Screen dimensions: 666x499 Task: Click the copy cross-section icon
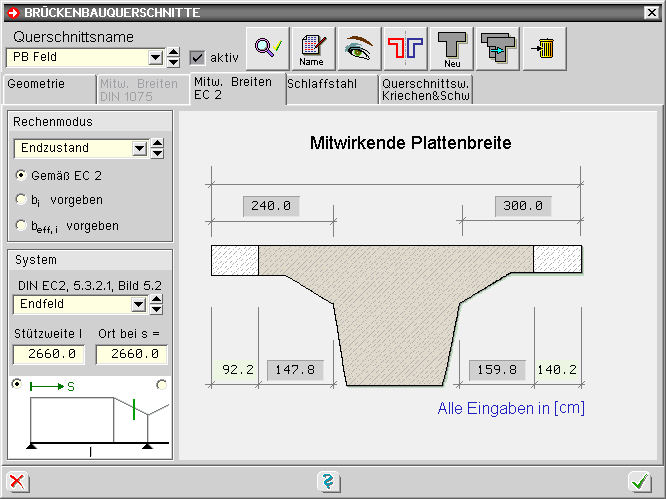[498, 47]
